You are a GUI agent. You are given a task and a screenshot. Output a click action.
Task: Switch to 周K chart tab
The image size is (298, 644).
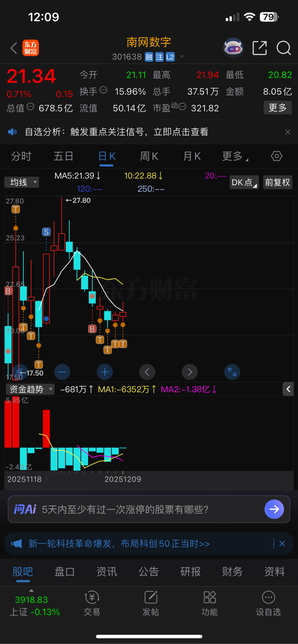tap(149, 157)
